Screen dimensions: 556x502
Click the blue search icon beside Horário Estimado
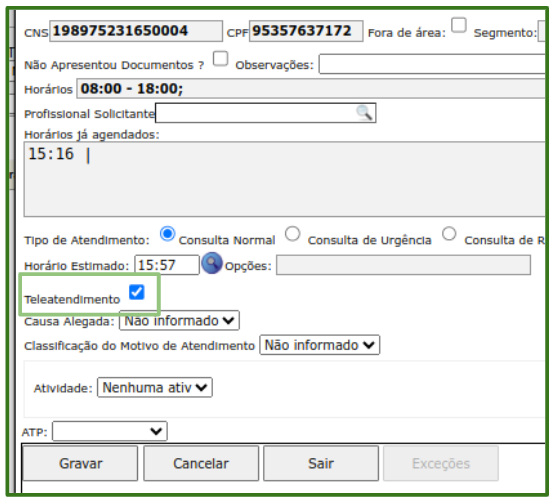(212, 263)
